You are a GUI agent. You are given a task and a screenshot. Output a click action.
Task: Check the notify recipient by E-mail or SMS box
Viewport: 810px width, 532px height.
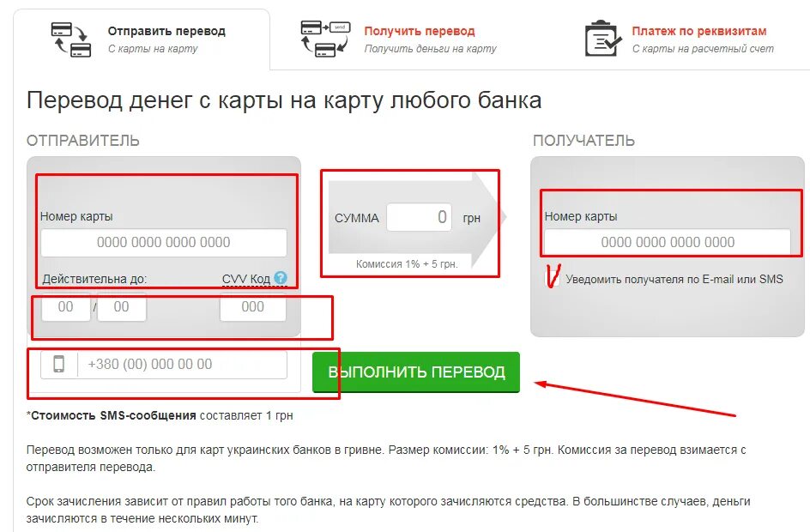tap(552, 279)
